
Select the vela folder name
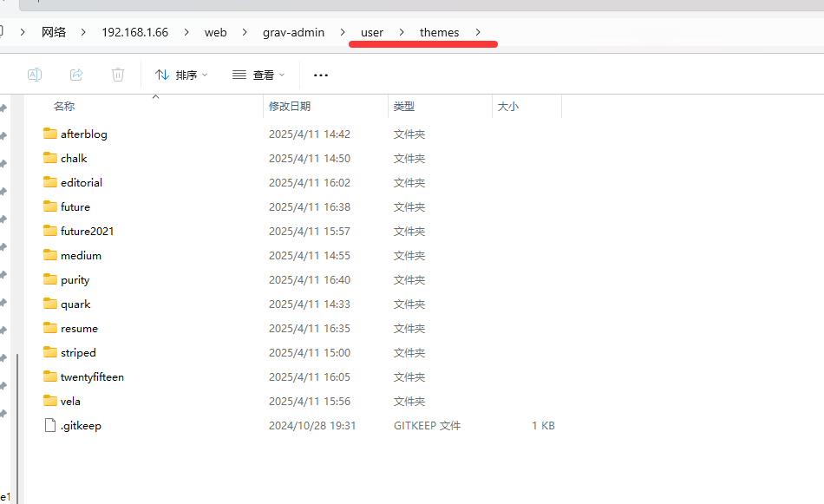(70, 402)
